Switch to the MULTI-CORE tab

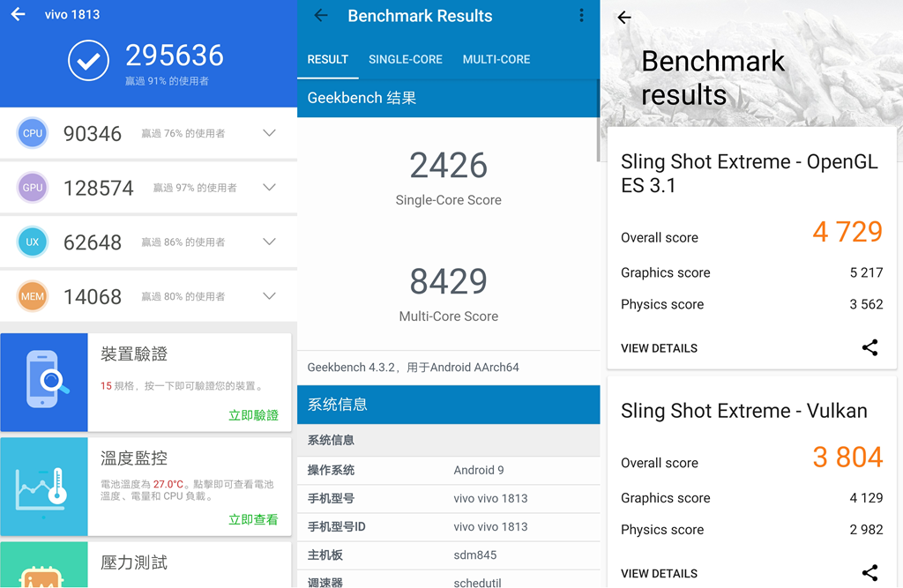[496, 59]
